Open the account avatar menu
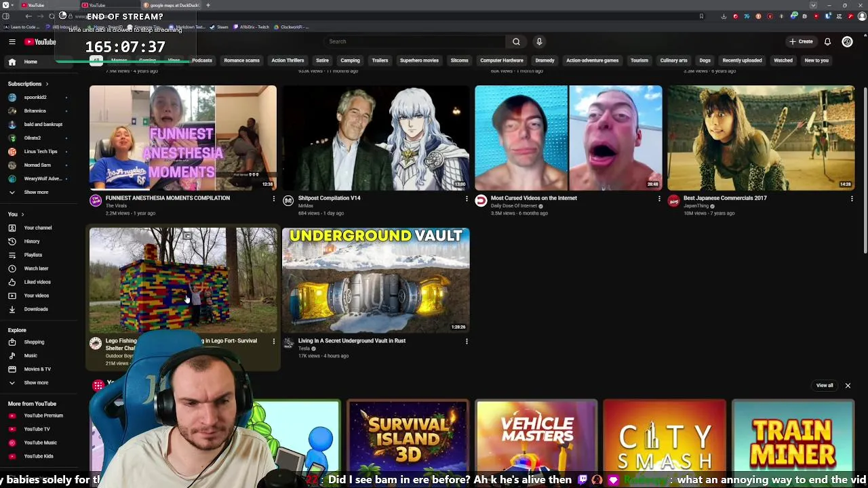Viewport: 868px width, 488px height. (x=847, y=41)
